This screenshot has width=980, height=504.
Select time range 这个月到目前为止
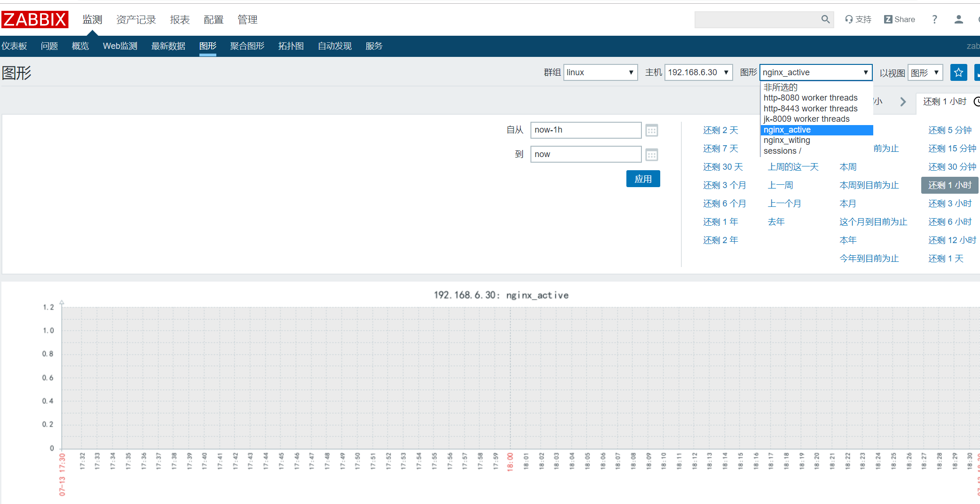(873, 222)
